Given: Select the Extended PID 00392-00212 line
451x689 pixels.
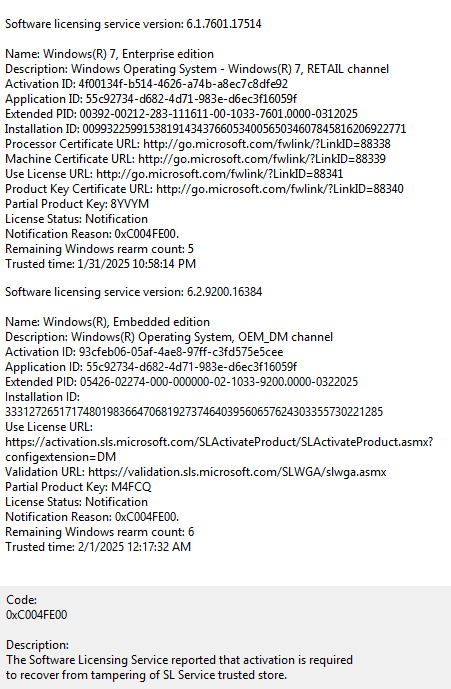Looking at the screenshot, I should click(x=181, y=114).
